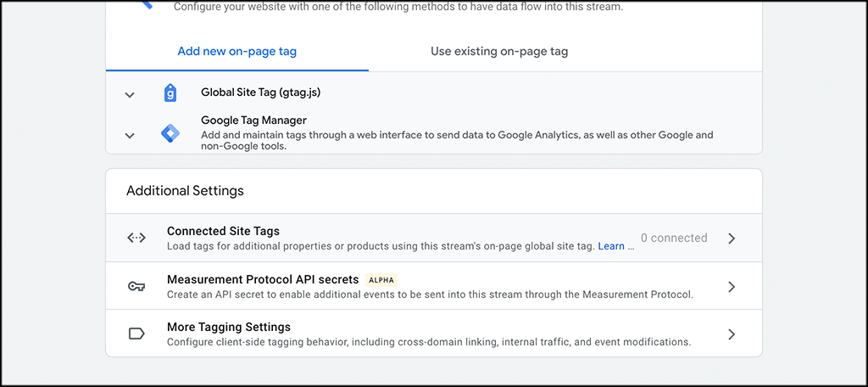
Task: Open Connected Site Tags right chevron
Action: (x=732, y=238)
